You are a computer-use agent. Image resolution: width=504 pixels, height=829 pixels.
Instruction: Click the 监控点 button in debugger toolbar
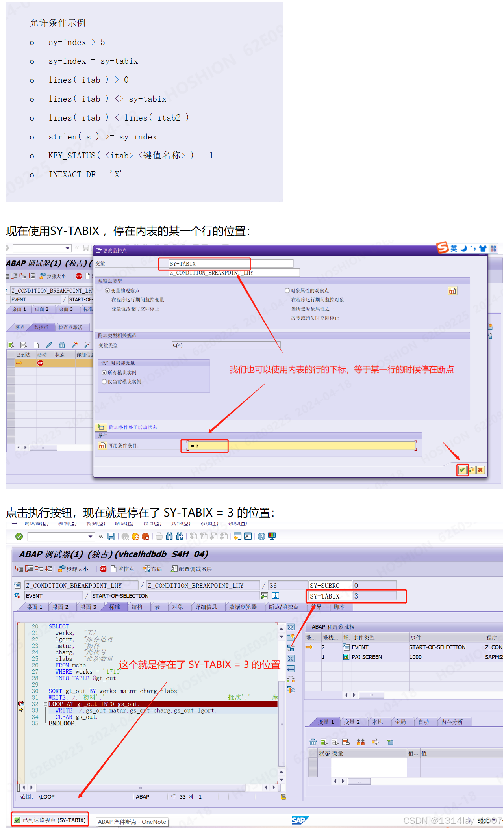tap(122, 569)
